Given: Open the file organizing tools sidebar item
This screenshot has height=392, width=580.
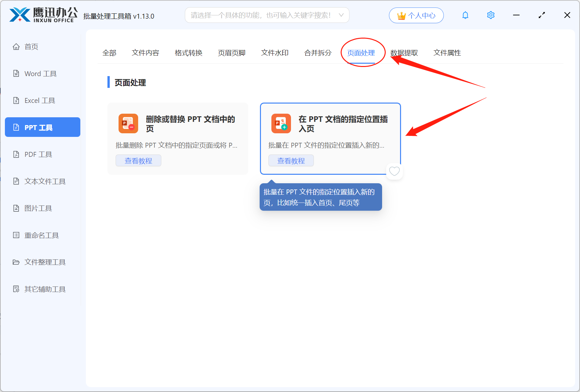Looking at the screenshot, I should click(45, 262).
